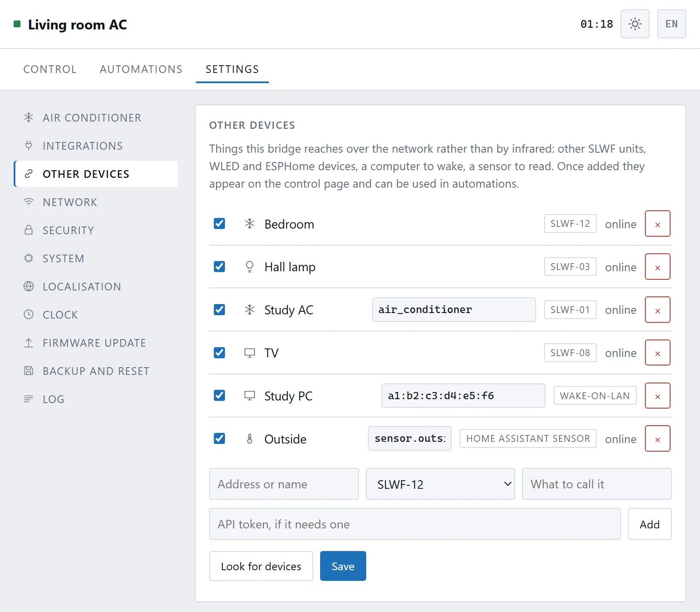
Task: View the Log section
Action: (96, 399)
